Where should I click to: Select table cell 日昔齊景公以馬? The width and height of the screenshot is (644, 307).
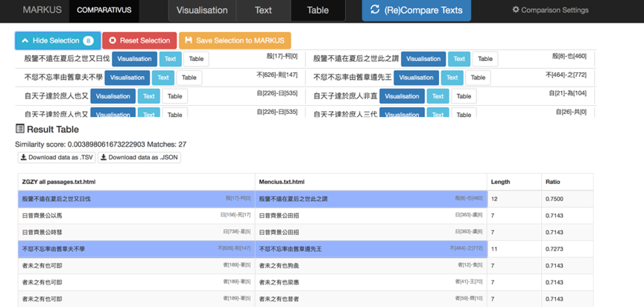point(136,215)
